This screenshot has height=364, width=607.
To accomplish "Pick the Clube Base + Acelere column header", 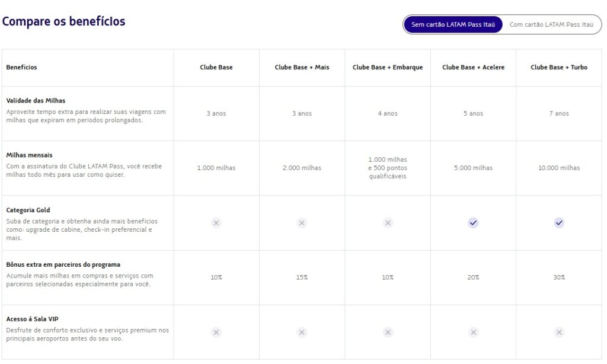I will [x=473, y=68].
